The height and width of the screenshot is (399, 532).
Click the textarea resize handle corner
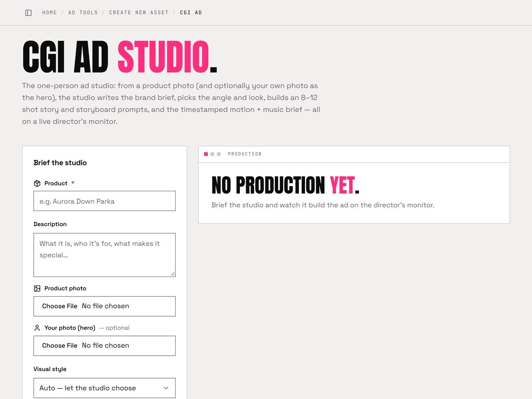click(x=173, y=274)
